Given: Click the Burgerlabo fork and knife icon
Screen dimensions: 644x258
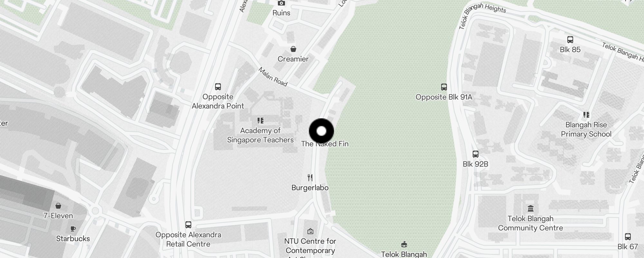Looking at the screenshot, I should tap(310, 178).
